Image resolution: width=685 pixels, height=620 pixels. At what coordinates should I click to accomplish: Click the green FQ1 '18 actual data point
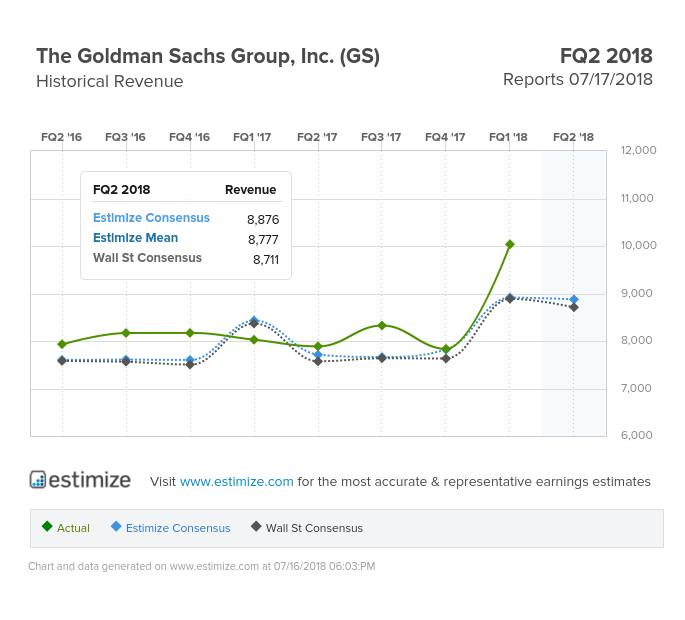tap(509, 244)
